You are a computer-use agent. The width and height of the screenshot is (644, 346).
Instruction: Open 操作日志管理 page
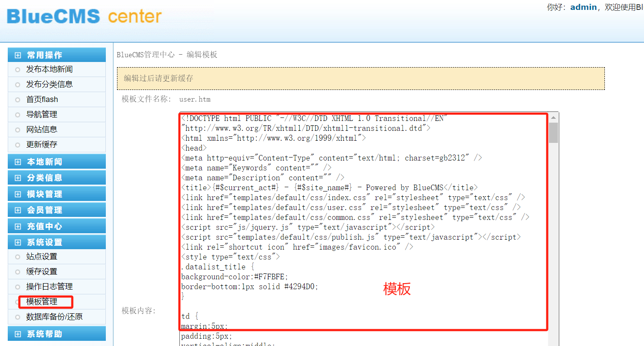49,287
